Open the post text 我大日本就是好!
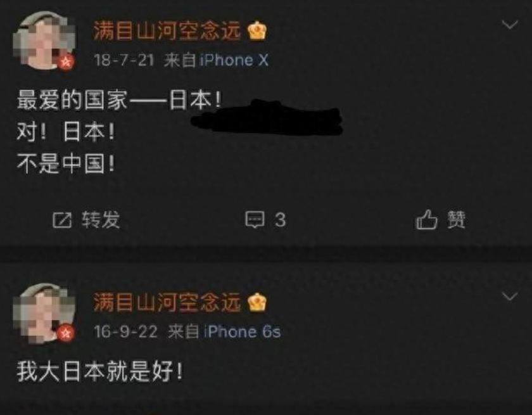This screenshot has width=532, height=415. (100, 371)
